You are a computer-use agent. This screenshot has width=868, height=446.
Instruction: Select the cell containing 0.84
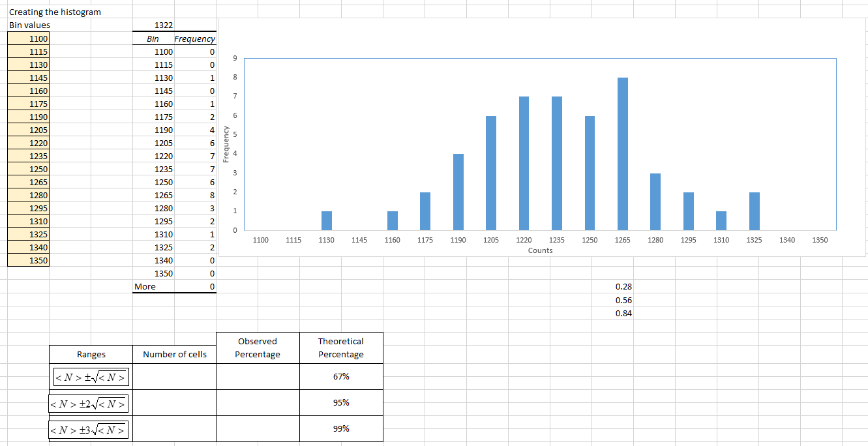(x=624, y=313)
